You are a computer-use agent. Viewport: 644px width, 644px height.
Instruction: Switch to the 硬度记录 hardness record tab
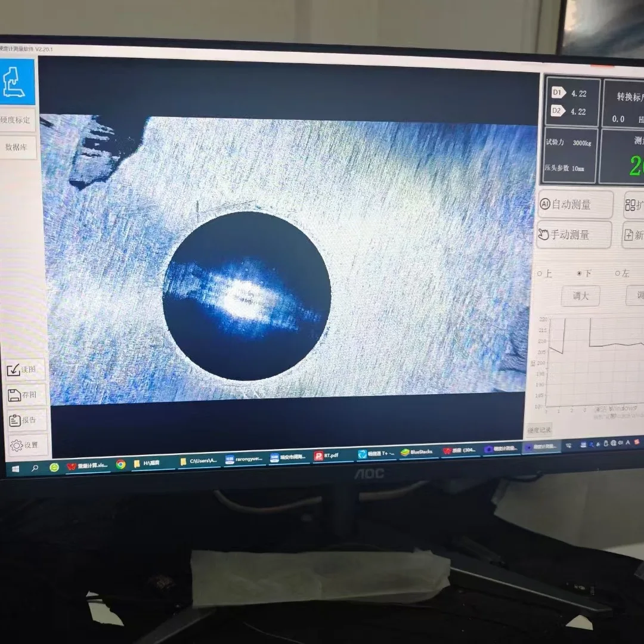tap(539, 430)
